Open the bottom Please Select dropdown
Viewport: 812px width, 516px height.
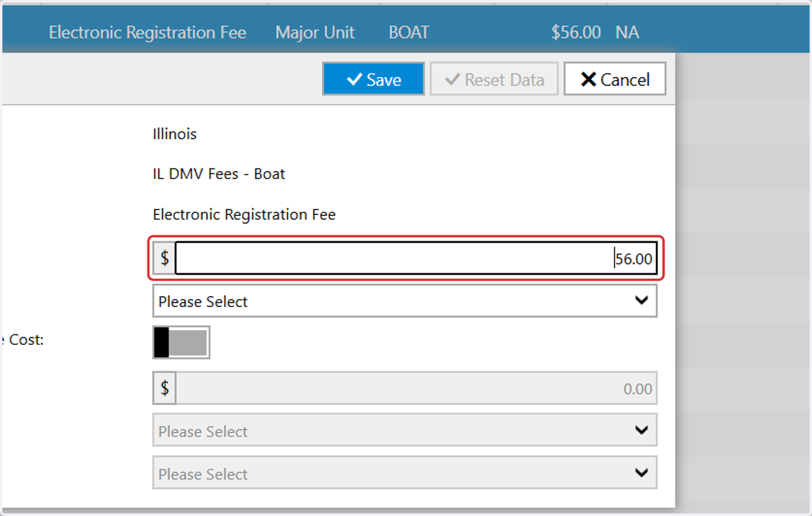click(x=405, y=473)
